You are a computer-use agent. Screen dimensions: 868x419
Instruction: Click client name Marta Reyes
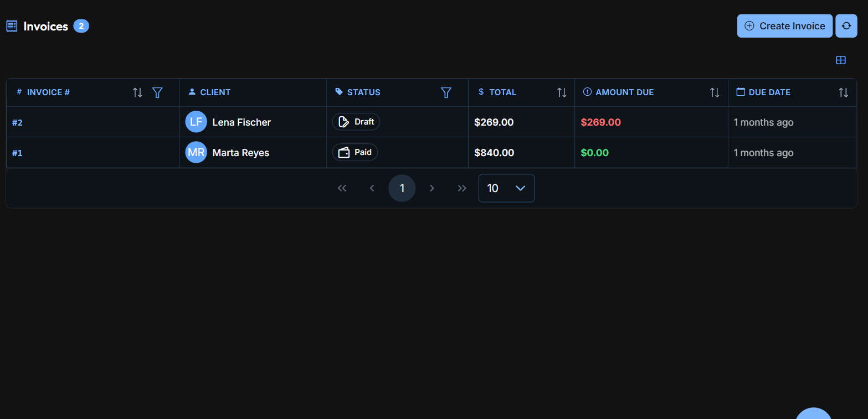(241, 153)
